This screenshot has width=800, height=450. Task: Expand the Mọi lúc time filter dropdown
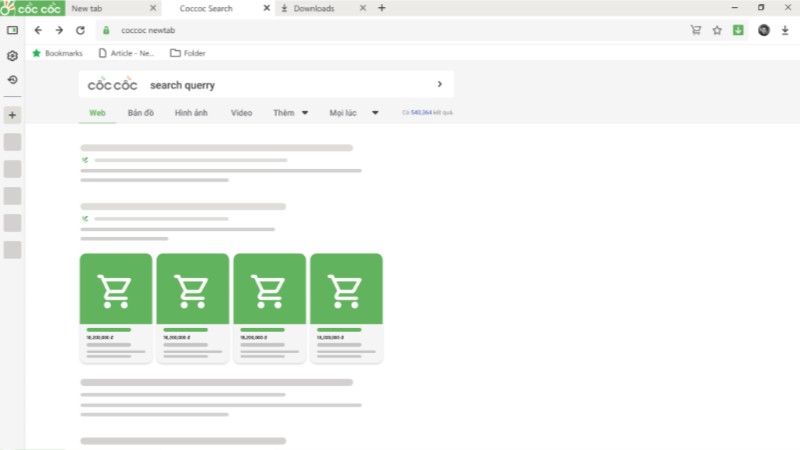tap(354, 113)
